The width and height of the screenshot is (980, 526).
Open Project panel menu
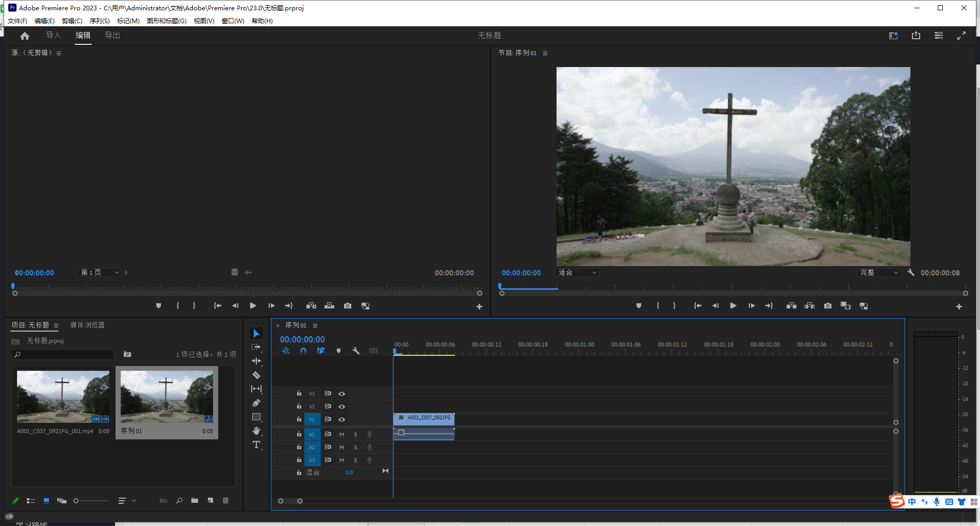(x=56, y=325)
